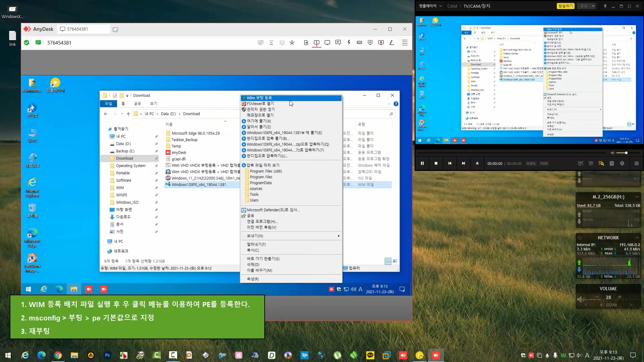Select 메모장으로 열기 menu entry
Viewport: 644px width, 362px height.
[291, 115]
